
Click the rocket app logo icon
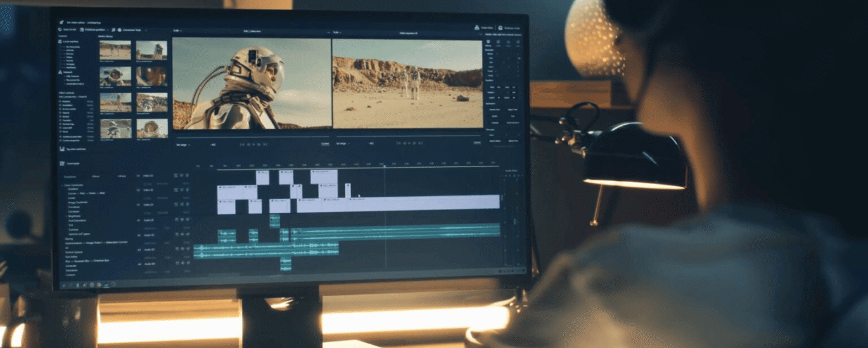[x=61, y=22]
